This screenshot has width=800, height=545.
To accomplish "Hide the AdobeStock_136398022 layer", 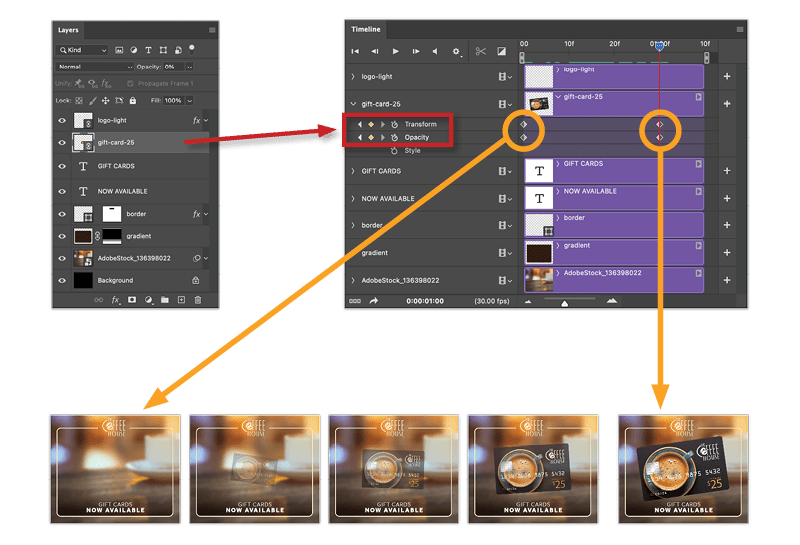I will pos(62,258).
